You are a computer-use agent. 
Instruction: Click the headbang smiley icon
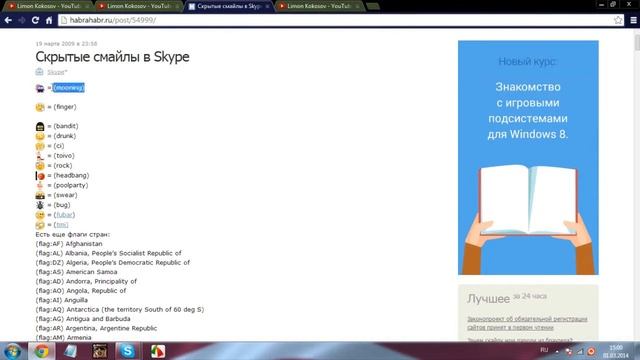tap(40, 176)
